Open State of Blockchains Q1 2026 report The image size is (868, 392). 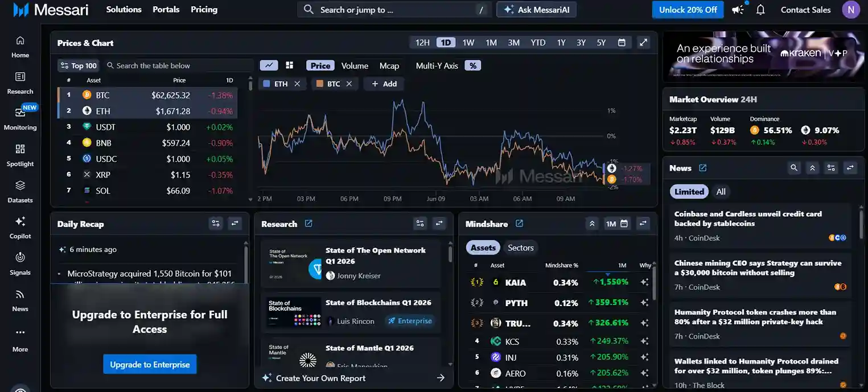click(x=351, y=312)
